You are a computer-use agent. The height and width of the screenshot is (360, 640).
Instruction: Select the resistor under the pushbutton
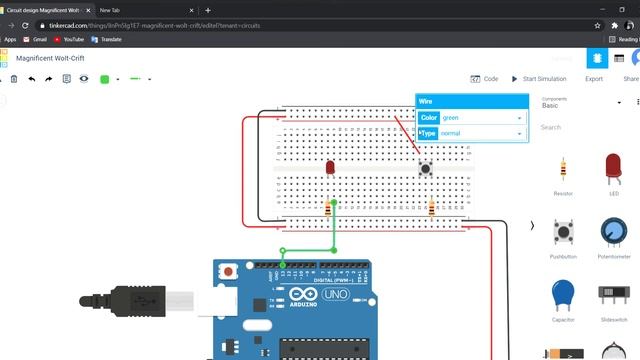(x=432, y=209)
